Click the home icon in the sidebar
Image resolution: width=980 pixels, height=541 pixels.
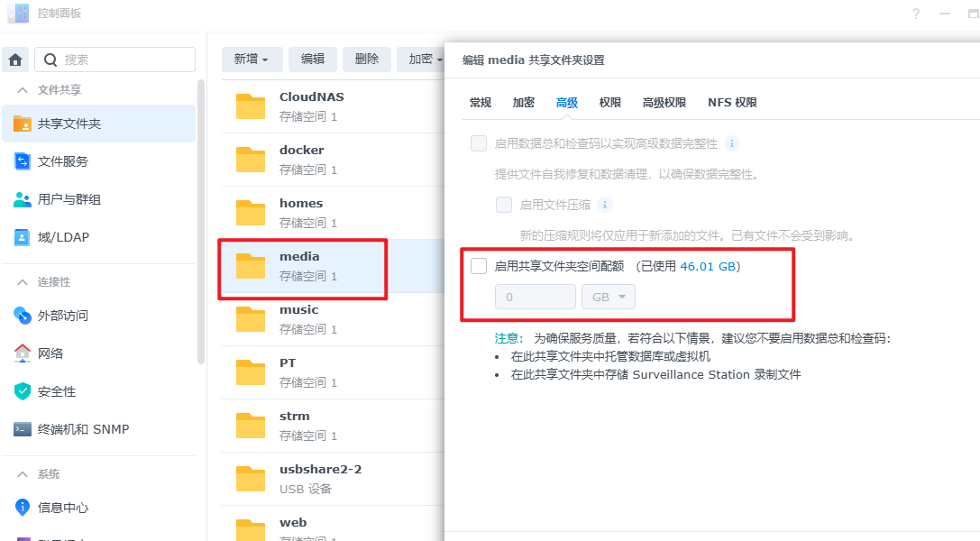click(x=15, y=60)
